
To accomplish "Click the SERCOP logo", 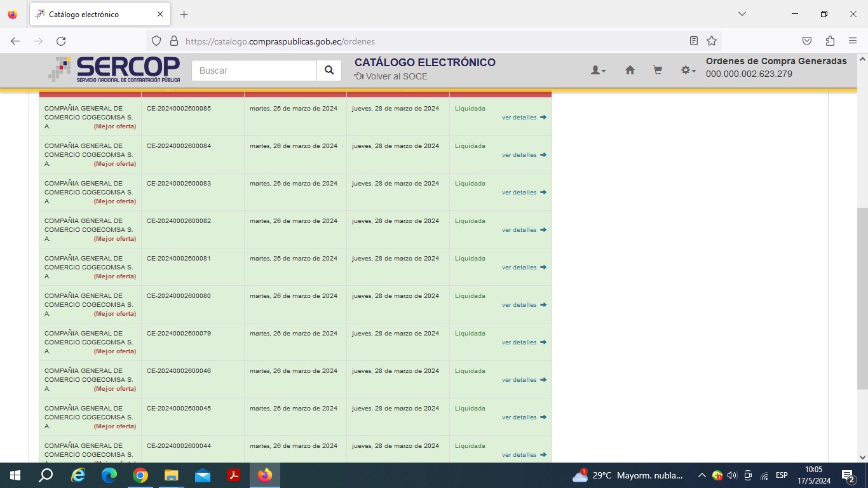I will click(x=114, y=69).
